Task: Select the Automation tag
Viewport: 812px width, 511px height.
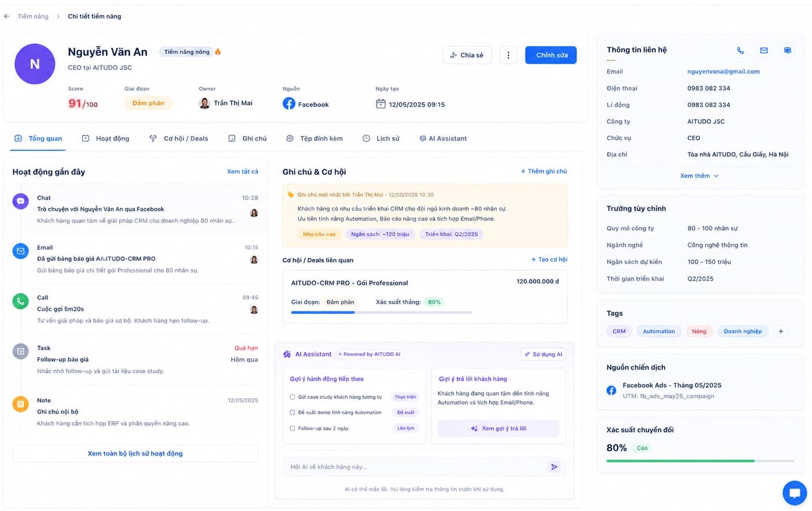Action: [659, 332]
